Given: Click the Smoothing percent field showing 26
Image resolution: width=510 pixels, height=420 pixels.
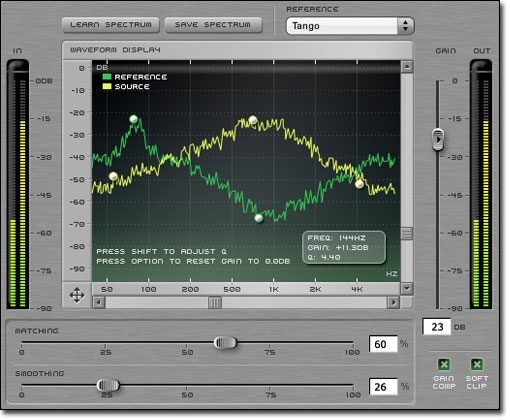Looking at the screenshot, I should 383,387.
